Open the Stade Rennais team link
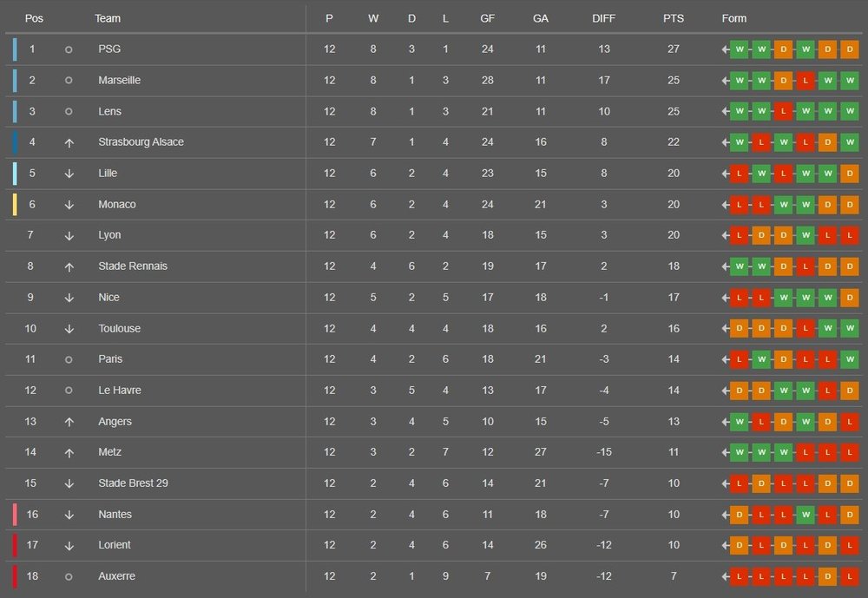 133,266
